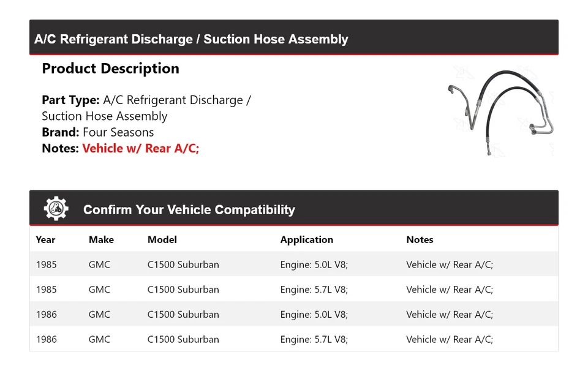Select the third row's Engine: 5.0L V8 cell
This screenshot has height=371, width=588.
pyautogui.click(x=314, y=315)
